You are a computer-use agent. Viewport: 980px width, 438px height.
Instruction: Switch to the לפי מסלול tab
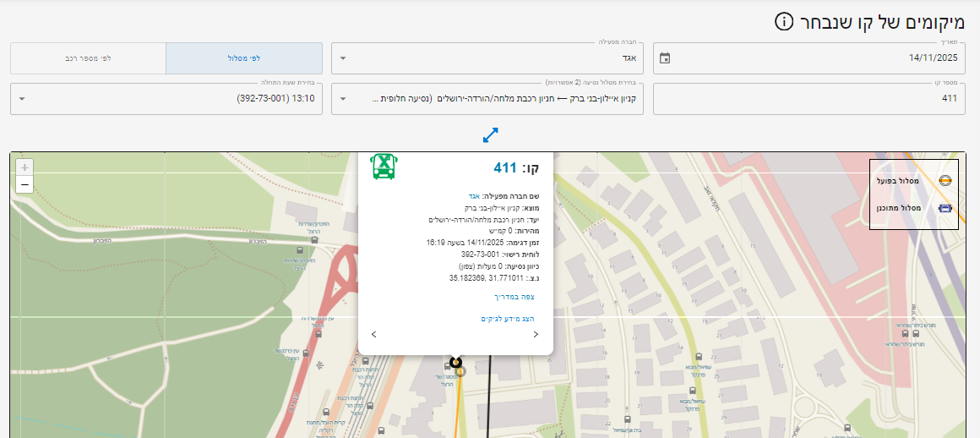coord(244,58)
